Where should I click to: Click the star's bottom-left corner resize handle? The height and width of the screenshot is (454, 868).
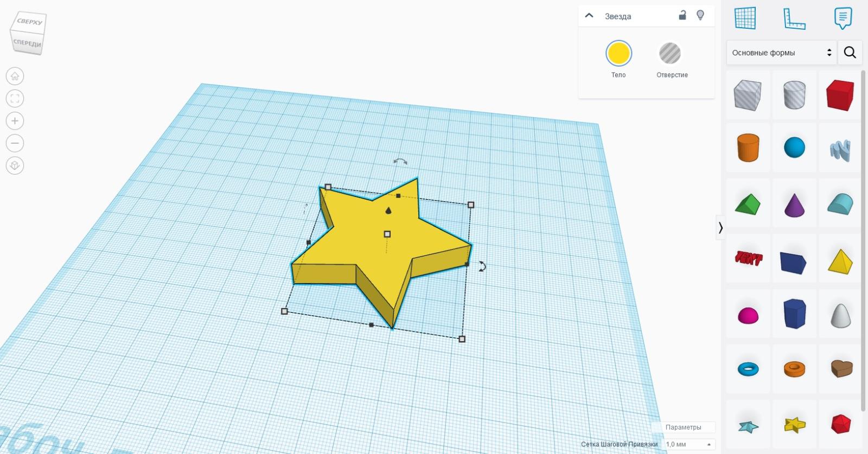pos(284,311)
